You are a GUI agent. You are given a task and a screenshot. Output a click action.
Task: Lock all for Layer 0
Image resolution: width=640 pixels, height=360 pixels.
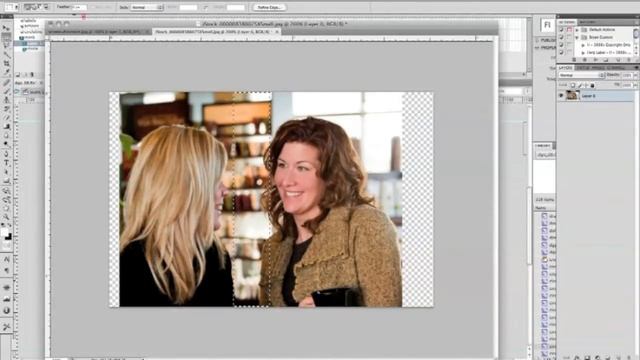(593, 85)
